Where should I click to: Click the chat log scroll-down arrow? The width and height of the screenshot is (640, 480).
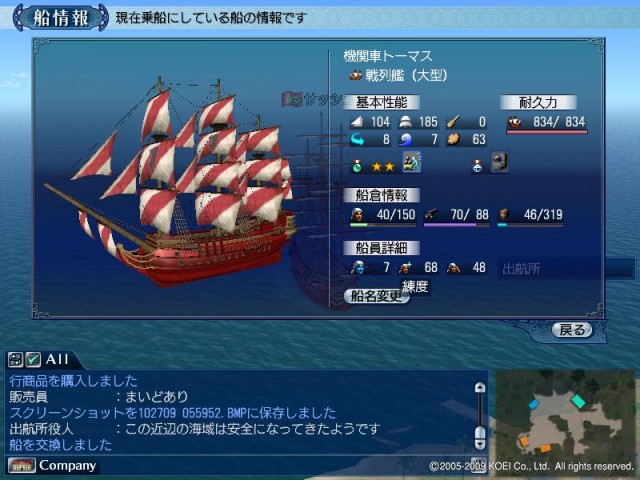click(480, 444)
